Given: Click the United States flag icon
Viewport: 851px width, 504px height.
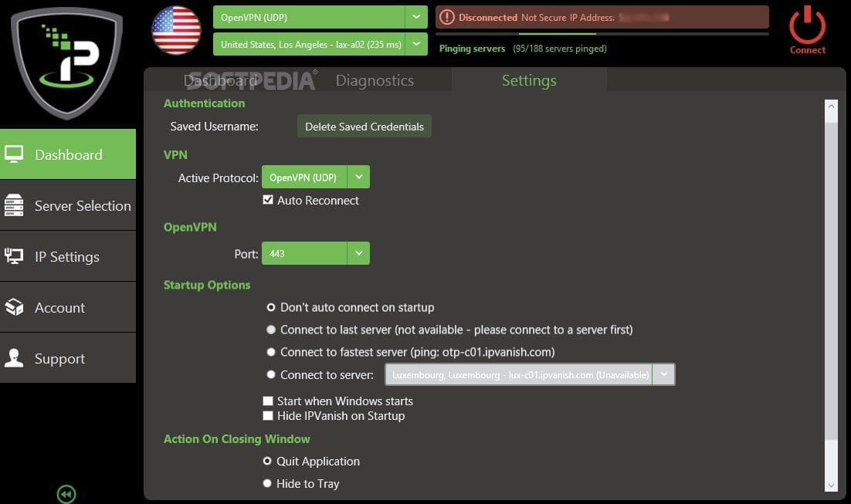Looking at the screenshot, I should pyautogui.click(x=176, y=31).
